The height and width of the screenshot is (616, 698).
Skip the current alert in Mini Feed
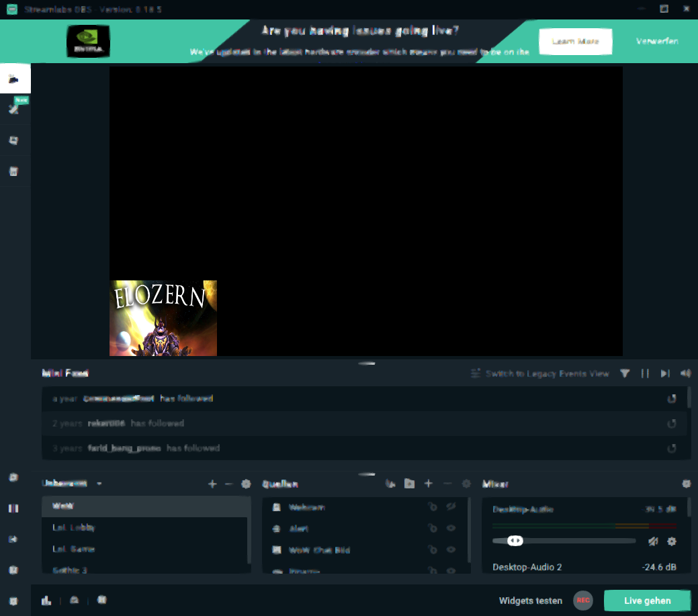pyautogui.click(x=665, y=373)
